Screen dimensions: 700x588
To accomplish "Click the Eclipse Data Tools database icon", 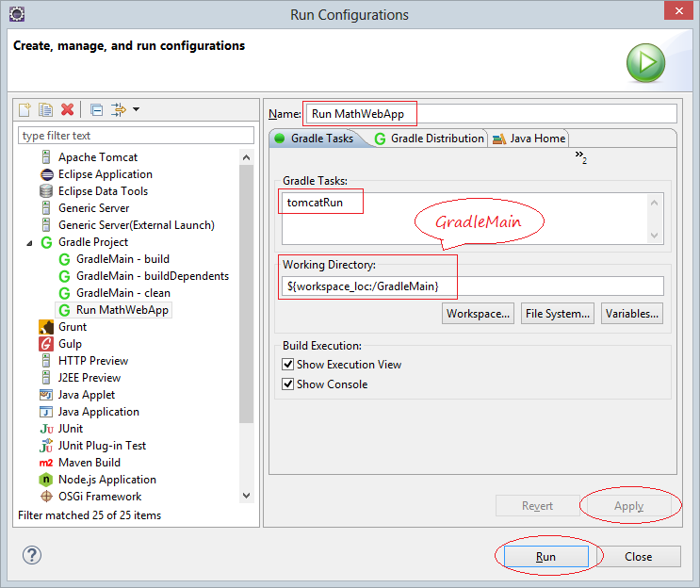I will tap(46, 191).
